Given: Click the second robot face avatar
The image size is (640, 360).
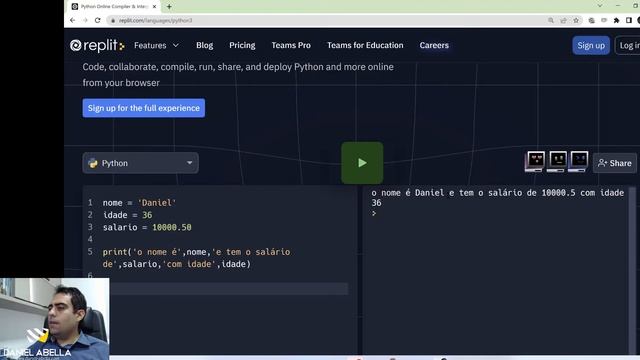Looking at the screenshot, I should coord(557,161).
